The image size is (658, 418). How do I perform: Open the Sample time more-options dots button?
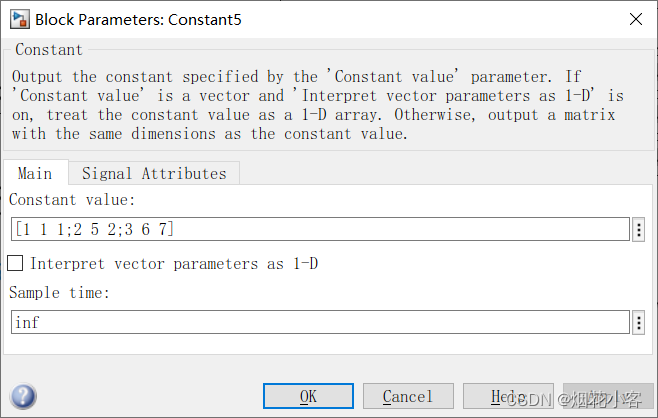(638, 322)
